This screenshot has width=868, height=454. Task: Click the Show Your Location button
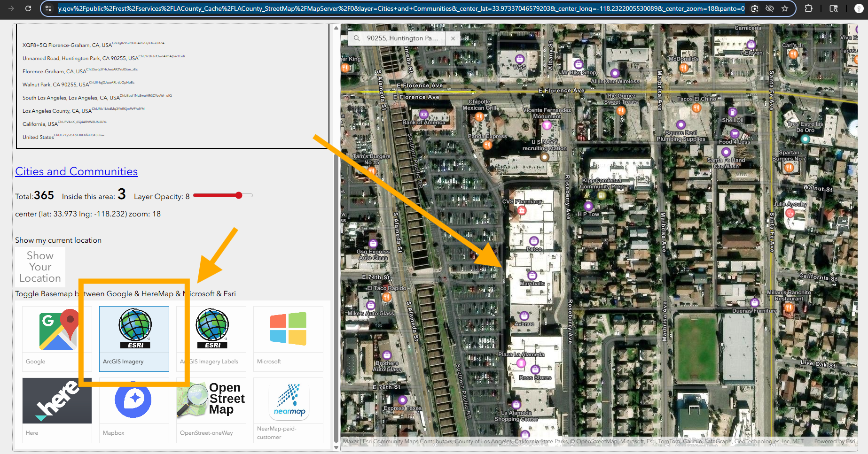click(x=40, y=267)
